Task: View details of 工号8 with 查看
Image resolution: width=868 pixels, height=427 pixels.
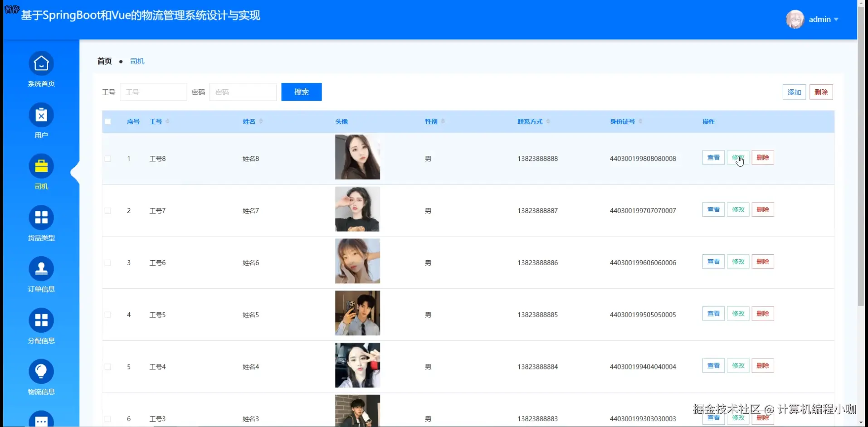Action: pos(713,158)
